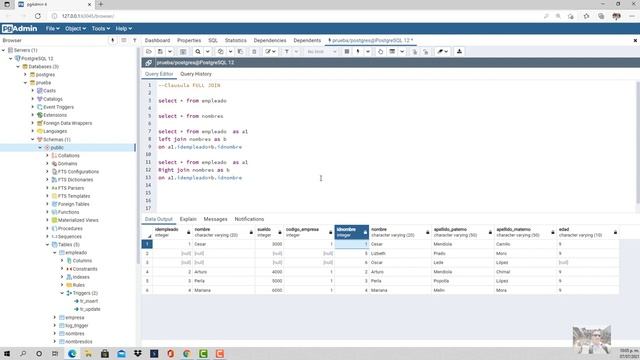640x360 pixels.
Task: Click the Paste rows icon
Action: (240, 51)
